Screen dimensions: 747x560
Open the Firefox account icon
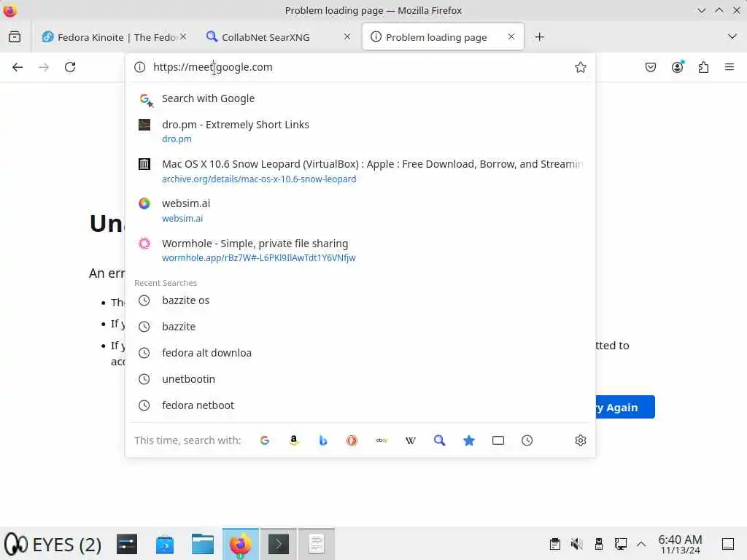pos(677,67)
